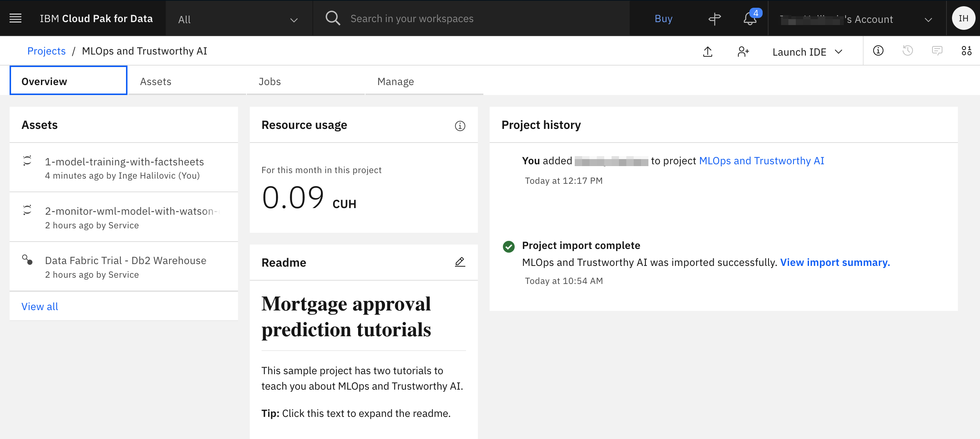Screen dimensions: 980x439
Task: Click the Resource usage info icon
Action: click(x=460, y=126)
